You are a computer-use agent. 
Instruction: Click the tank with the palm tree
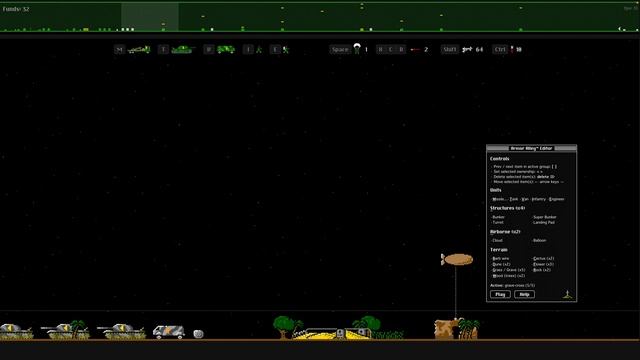click(65, 331)
